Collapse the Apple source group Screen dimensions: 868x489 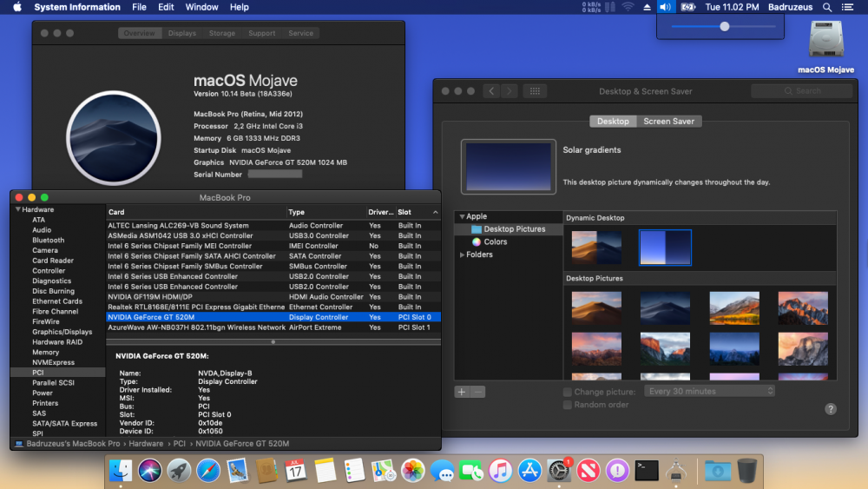(462, 216)
